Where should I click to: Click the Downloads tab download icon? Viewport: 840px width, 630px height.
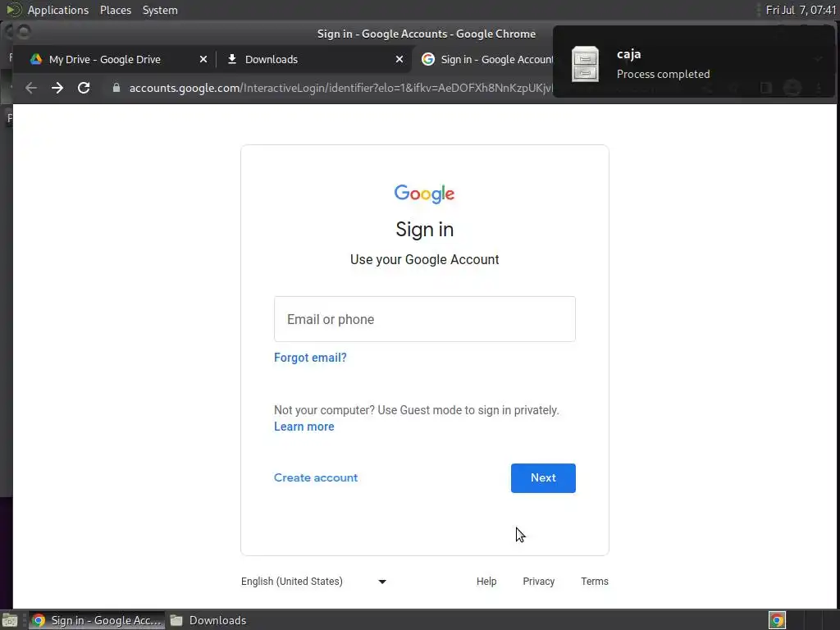232,59
